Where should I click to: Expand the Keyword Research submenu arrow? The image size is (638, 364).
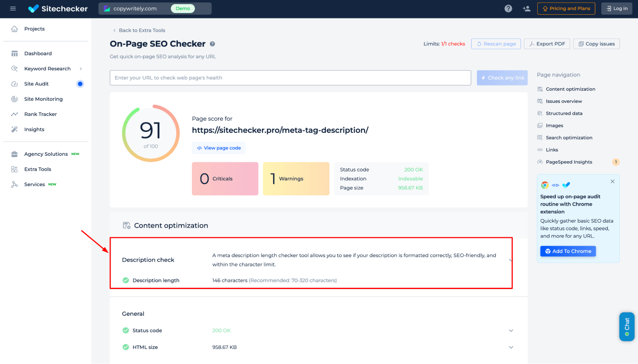(x=81, y=69)
